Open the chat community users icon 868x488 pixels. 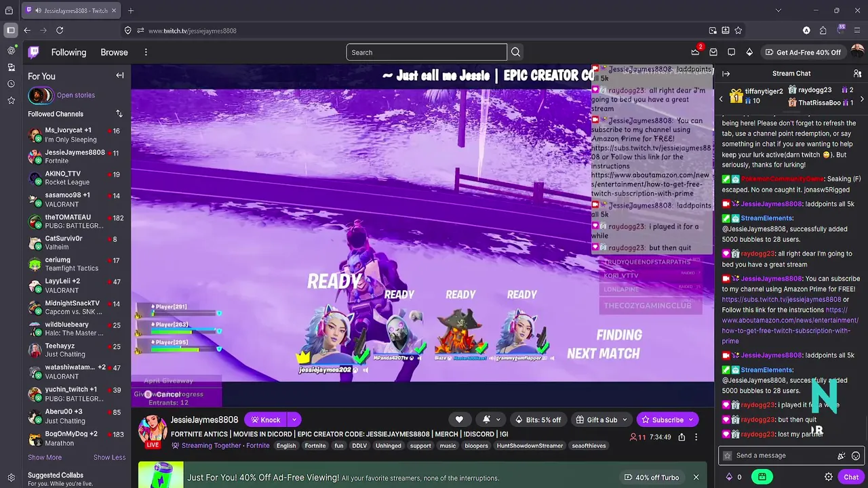click(857, 73)
